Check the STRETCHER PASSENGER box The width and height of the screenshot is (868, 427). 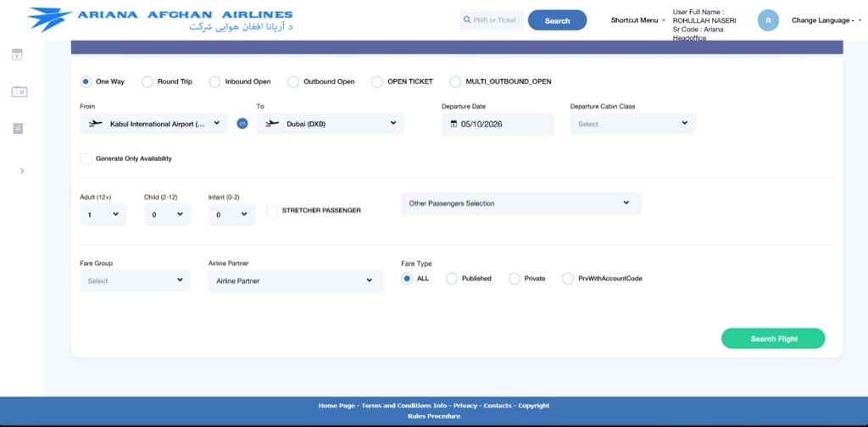coord(272,211)
